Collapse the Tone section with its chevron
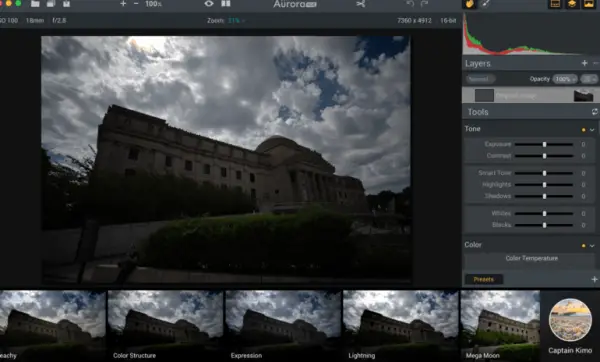The image size is (600, 362). [592, 130]
